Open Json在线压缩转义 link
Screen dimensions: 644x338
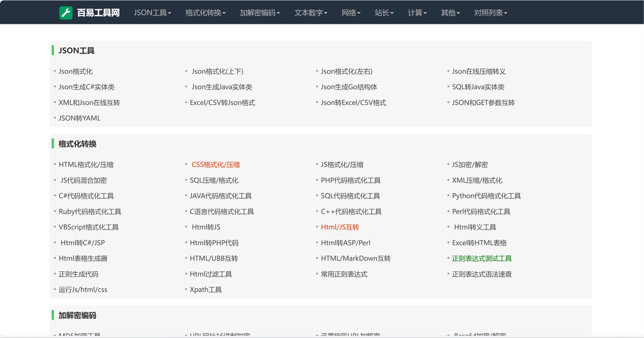(x=479, y=71)
